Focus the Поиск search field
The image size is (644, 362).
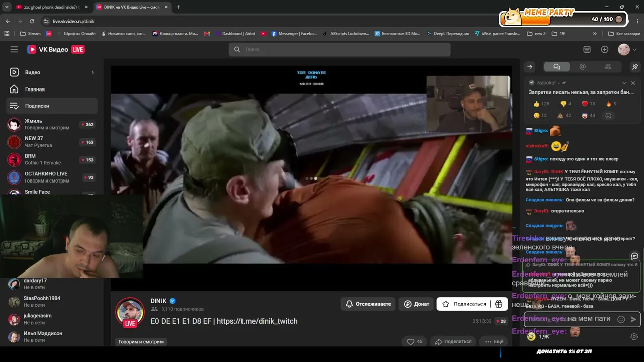click(x=340, y=49)
